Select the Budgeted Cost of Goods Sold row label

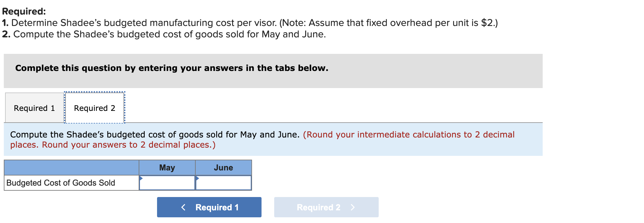coord(61,183)
